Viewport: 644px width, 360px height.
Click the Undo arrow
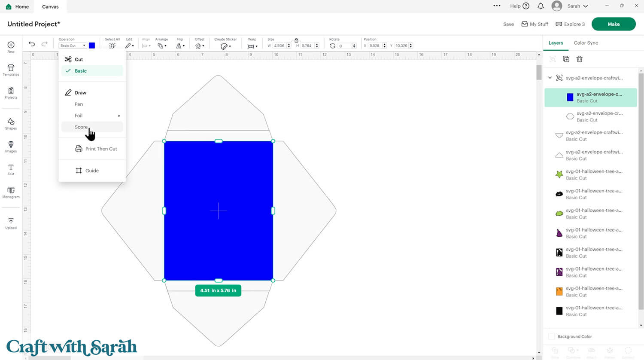[x=32, y=44]
